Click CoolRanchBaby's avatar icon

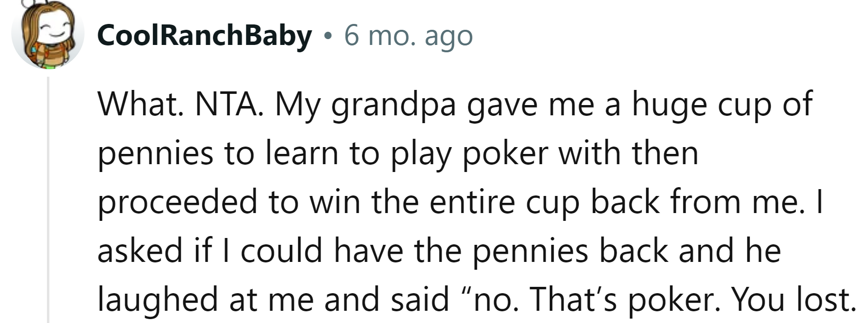click(x=47, y=35)
